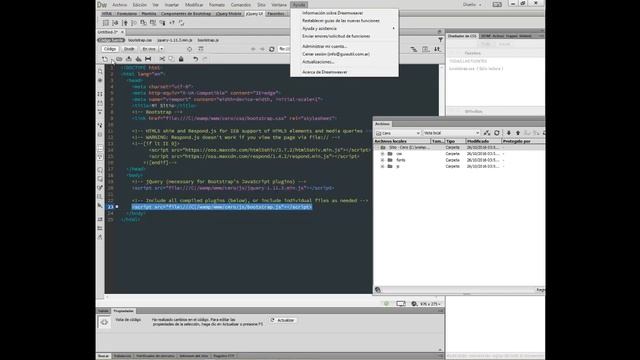The image size is (640, 360).
Task: Expand the fonts folder
Action: click(382, 160)
